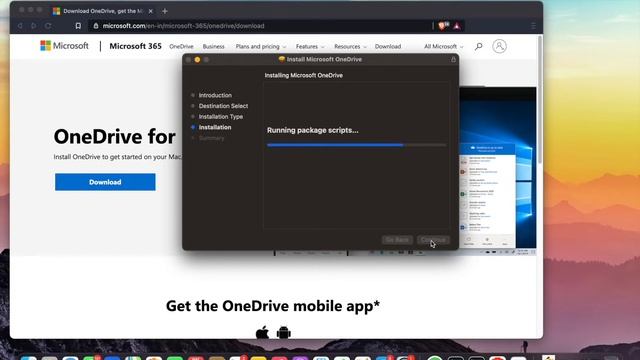Expand the Features dropdown menu

(310, 47)
